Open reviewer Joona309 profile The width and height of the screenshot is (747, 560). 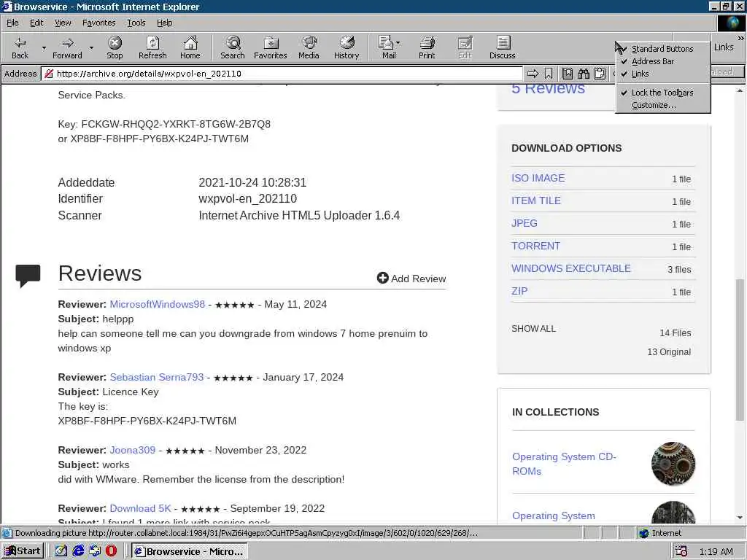(x=133, y=450)
